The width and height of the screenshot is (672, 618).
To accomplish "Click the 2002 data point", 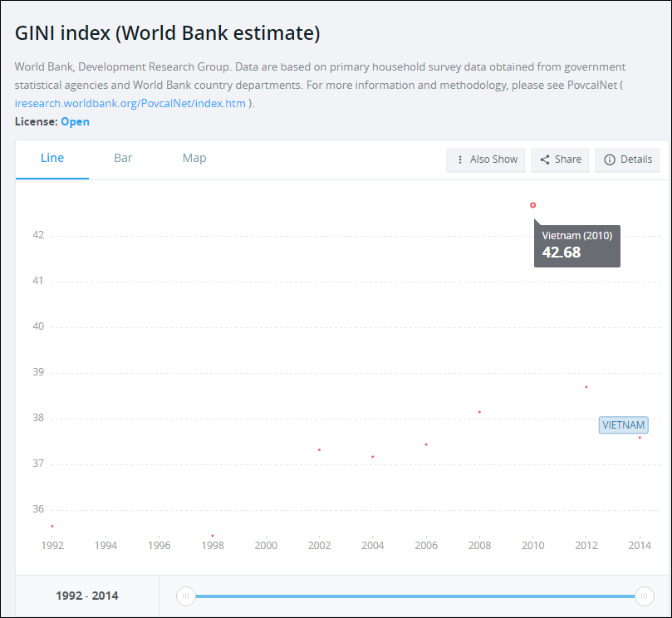I will (319, 450).
